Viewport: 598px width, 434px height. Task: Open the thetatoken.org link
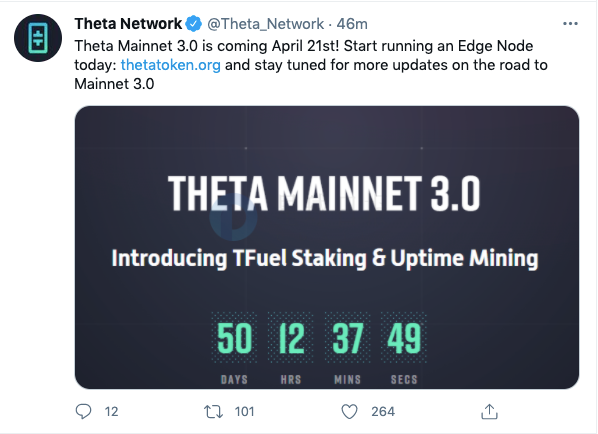[x=170, y=65]
